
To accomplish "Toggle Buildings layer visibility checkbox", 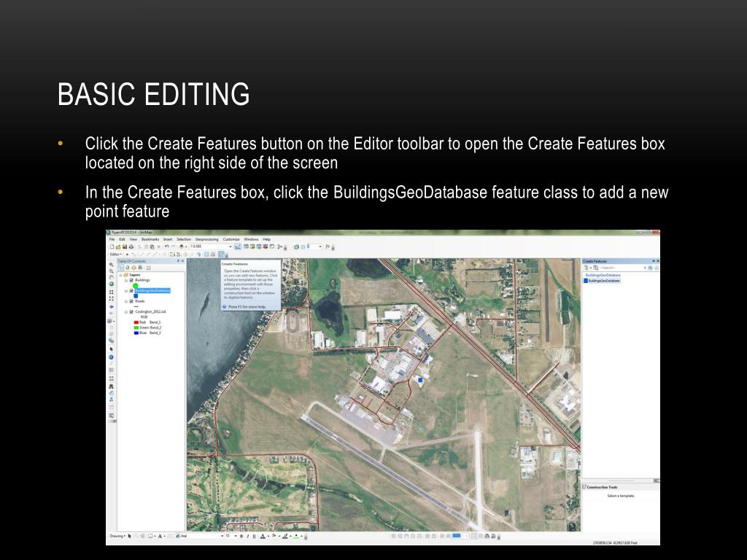I will (x=131, y=280).
